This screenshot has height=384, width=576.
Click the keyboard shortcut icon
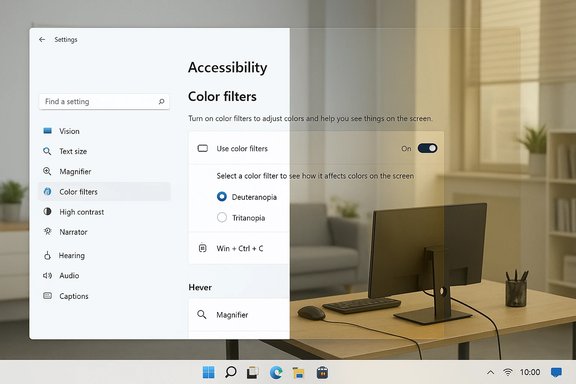202,248
